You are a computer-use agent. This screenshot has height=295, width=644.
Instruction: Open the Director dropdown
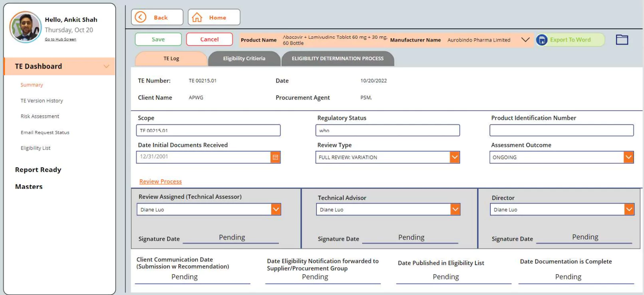pyautogui.click(x=629, y=210)
